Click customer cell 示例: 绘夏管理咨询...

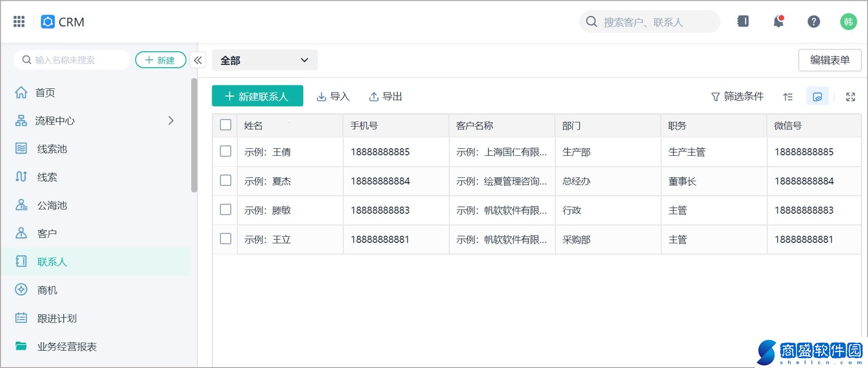coord(501,181)
